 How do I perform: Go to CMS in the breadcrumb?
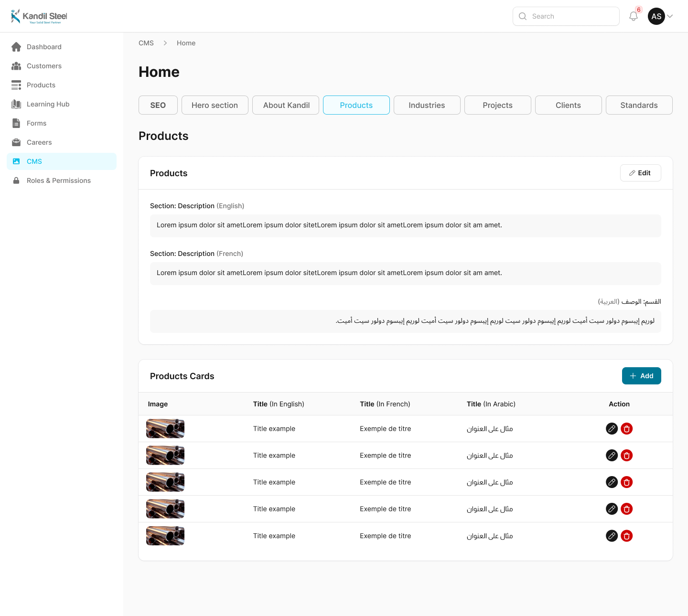pos(146,43)
